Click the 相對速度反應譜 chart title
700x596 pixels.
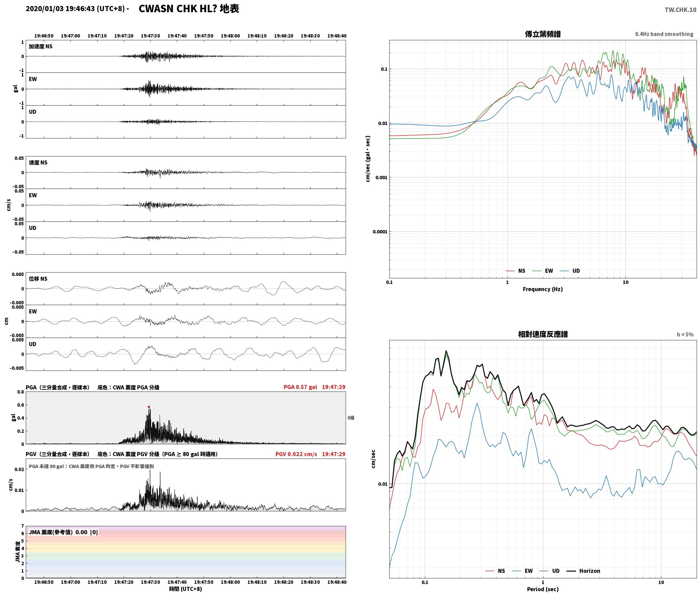[x=543, y=334]
